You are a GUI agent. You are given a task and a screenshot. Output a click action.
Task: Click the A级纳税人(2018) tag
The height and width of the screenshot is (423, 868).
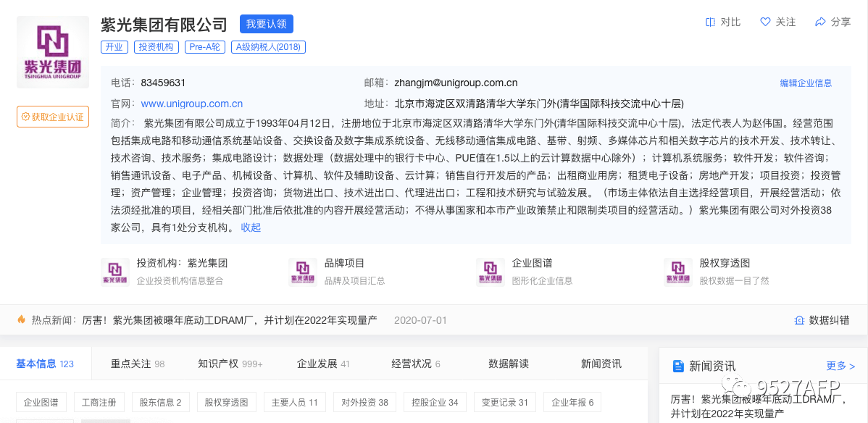(269, 47)
